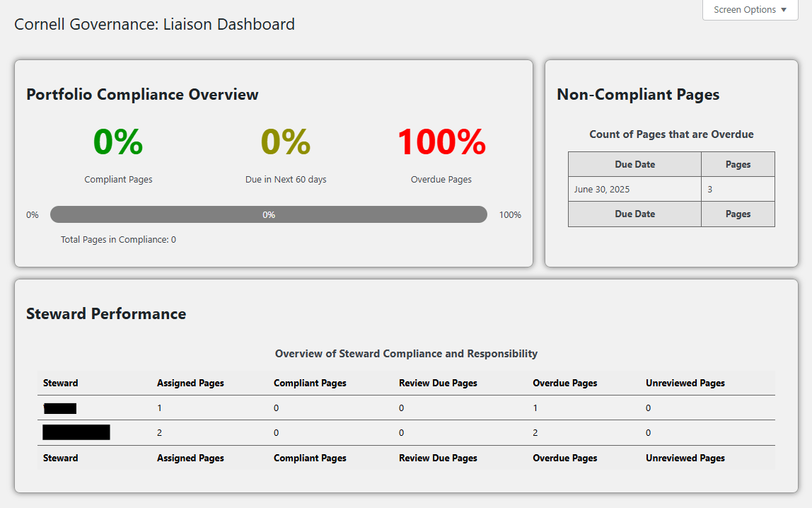Click Overview of Steward Compliance and Responsibility caption

(x=406, y=354)
